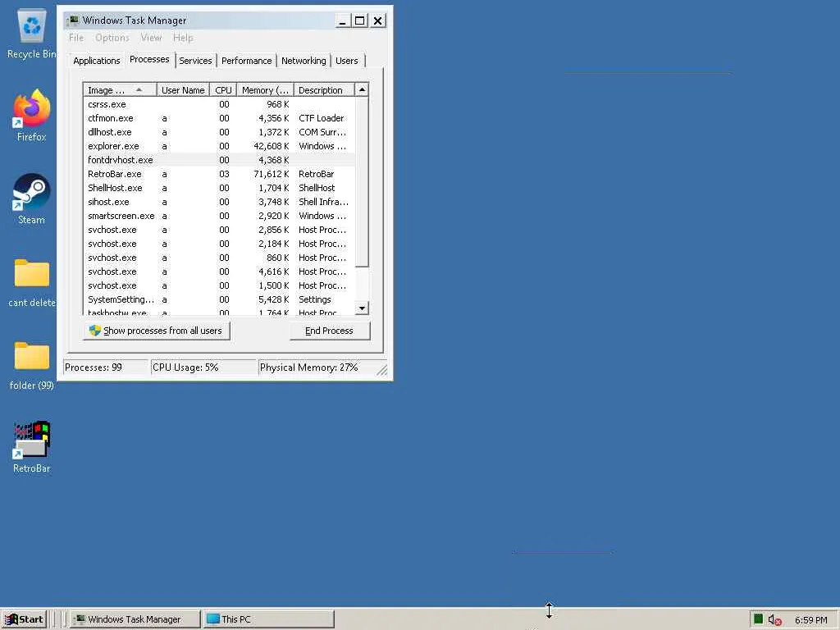Select svchost.exe using 2,184 K
The image size is (840, 630).
point(219,244)
